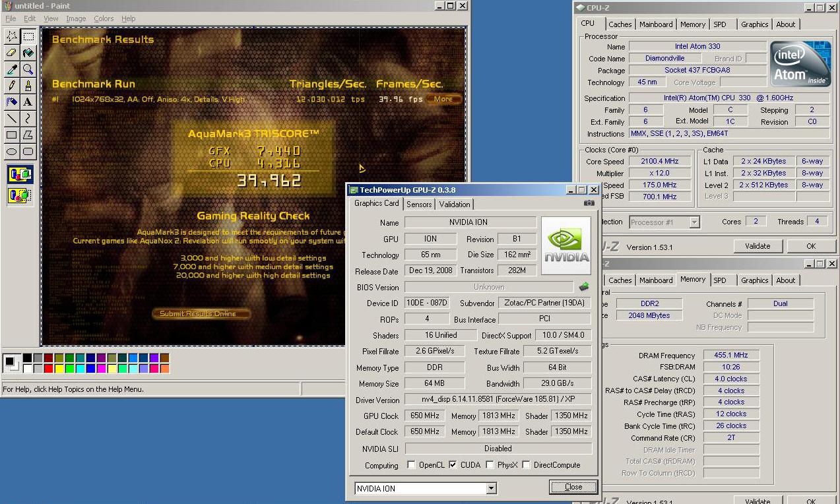Open the View menu in Paint
The width and height of the screenshot is (840, 504).
point(51,18)
